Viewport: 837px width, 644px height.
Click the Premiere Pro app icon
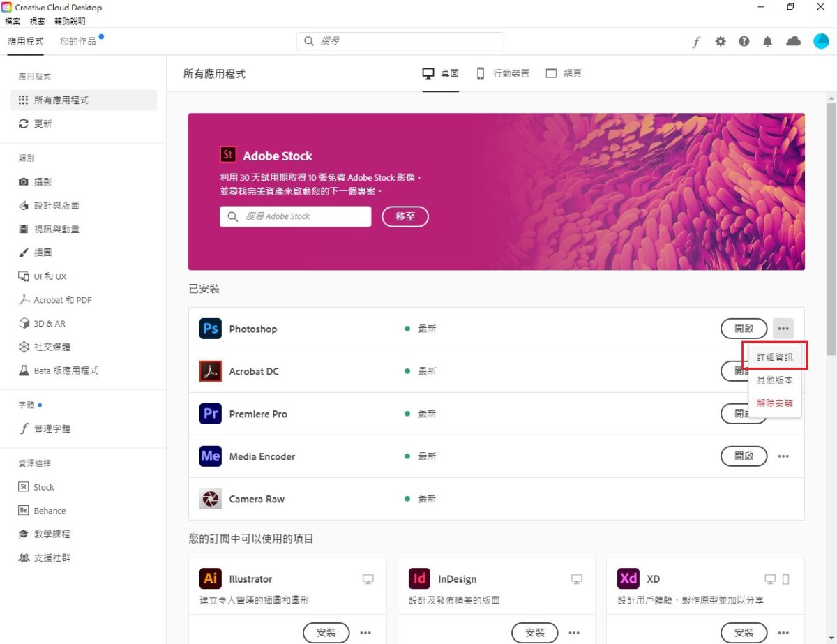[x=210, y=414]
